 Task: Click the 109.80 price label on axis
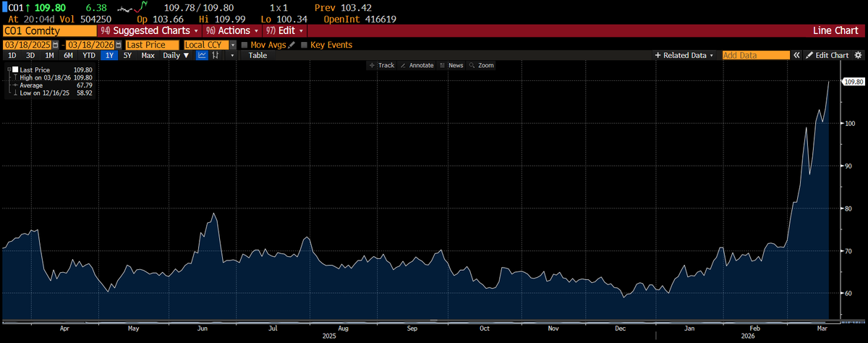click(854, 82)
